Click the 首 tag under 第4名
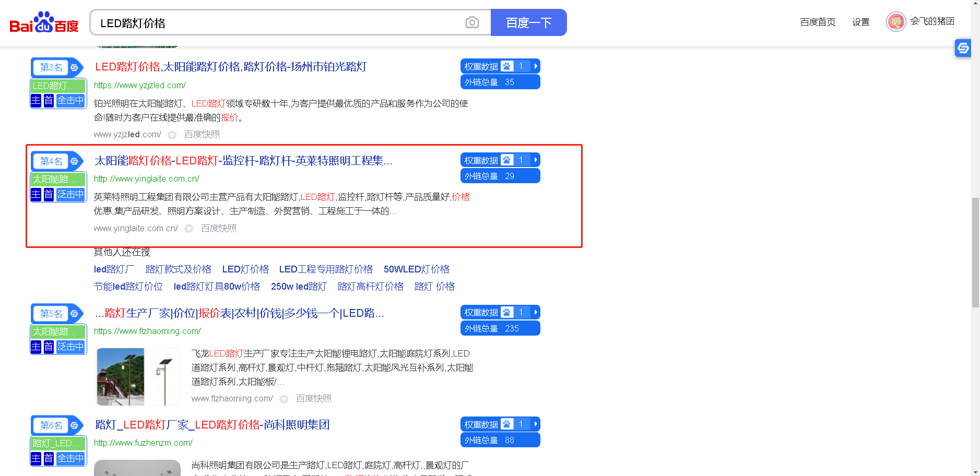Viewport: 980px width, 476px height. click(x=49, y=195)
